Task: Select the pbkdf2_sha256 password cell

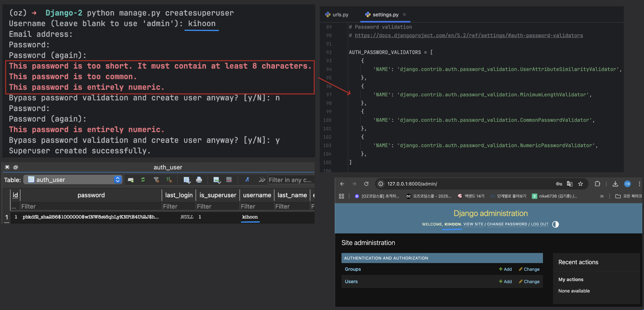Action: click(91, 217)
